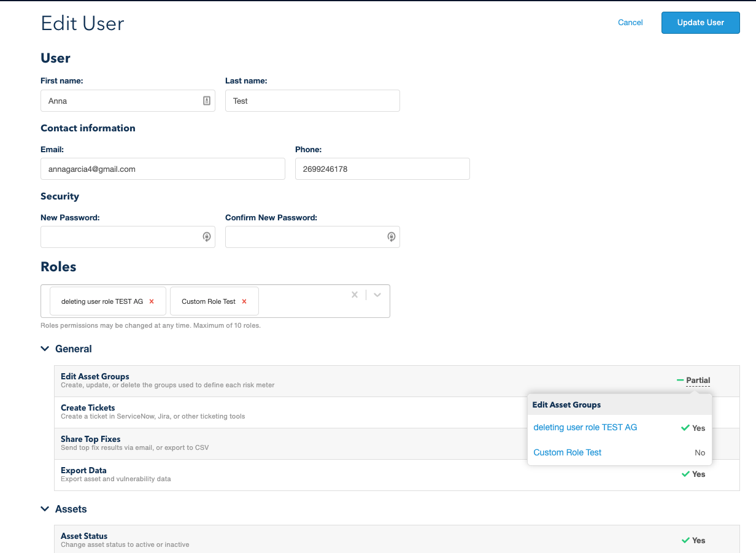Open 'deleting user role TEST AG' link in popup
The image size is (756, 553).
(x=585, y=427)
